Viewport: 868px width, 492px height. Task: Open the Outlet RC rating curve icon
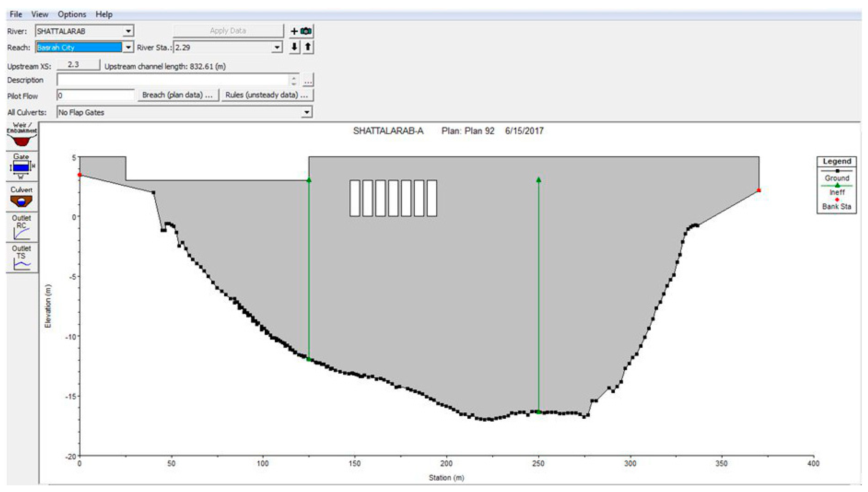[22, 227]
